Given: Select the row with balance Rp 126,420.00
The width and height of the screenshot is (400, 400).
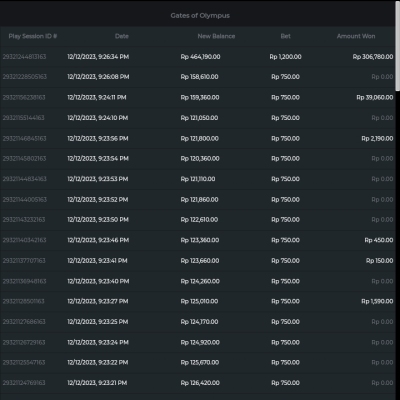Looking at the screenshot, I should coord(198,383).
